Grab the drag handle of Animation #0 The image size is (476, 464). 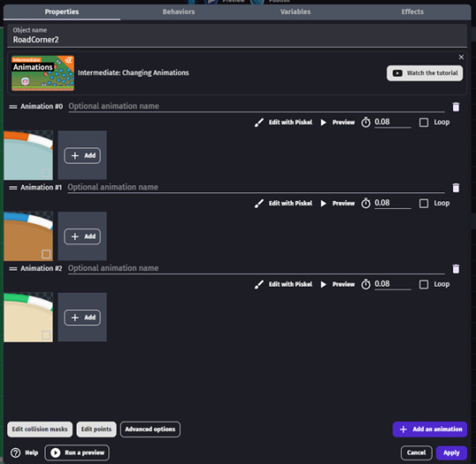[x=13, y=107]
